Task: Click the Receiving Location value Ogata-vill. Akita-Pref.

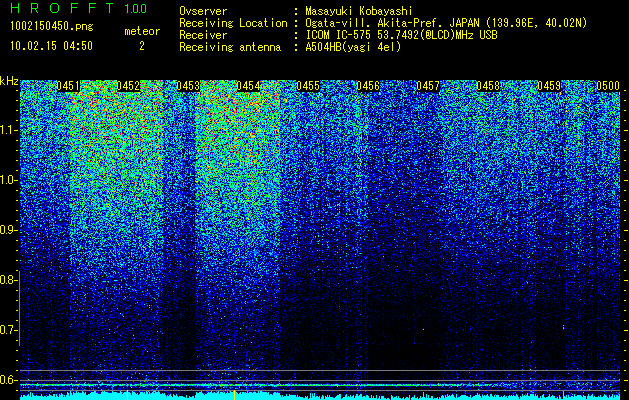Action: click(x=374, y=23)
